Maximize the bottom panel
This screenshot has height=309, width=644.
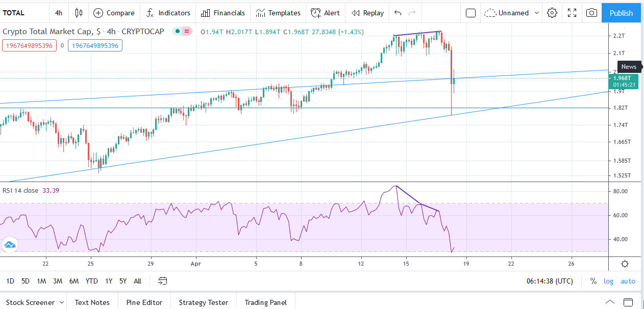pyautogui.click(x=628, y=302)
